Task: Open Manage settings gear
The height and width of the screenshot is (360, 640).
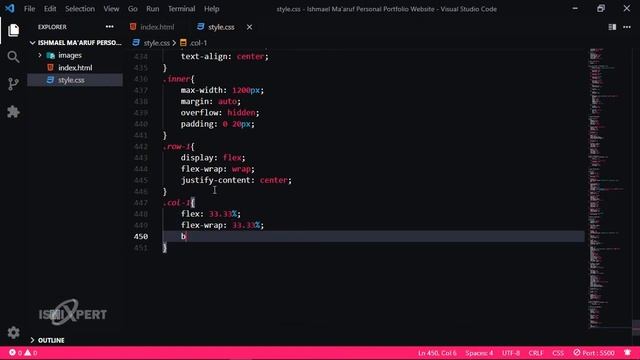Action: [13, 333]
